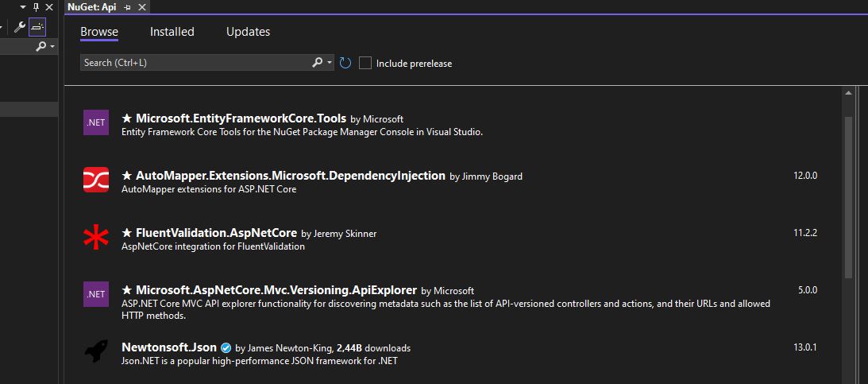This screenshot has height=384, width=868.
Task: Click the pin icon on NuGet: Api tab
Action: (127, 7)
